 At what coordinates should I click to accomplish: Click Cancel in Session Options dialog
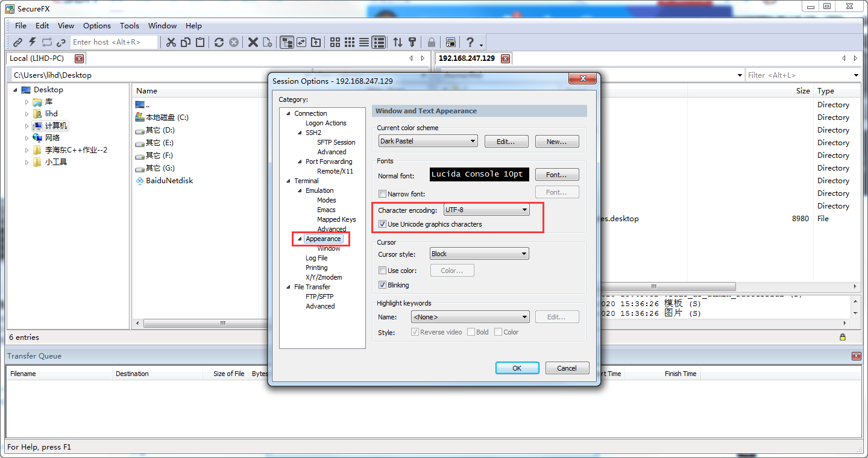pyautogui.click(x=567, y=368)
